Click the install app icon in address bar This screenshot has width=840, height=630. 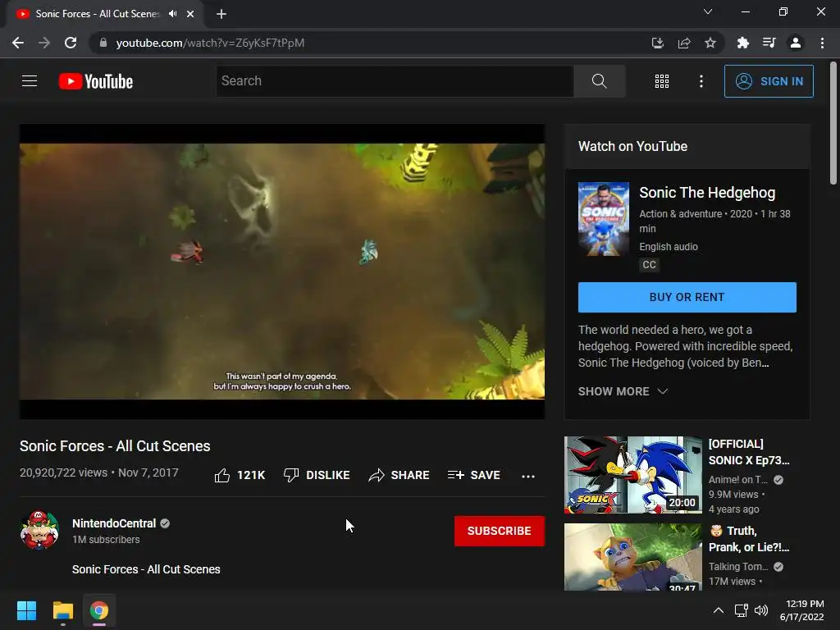point(657,43)
